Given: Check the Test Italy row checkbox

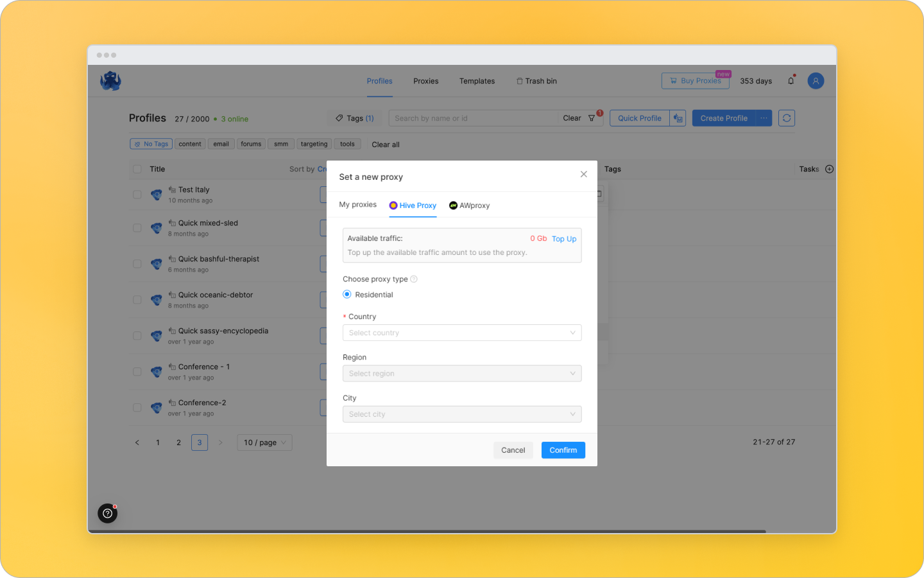Looking at the screenshot, I should click(x=137, y=195).
